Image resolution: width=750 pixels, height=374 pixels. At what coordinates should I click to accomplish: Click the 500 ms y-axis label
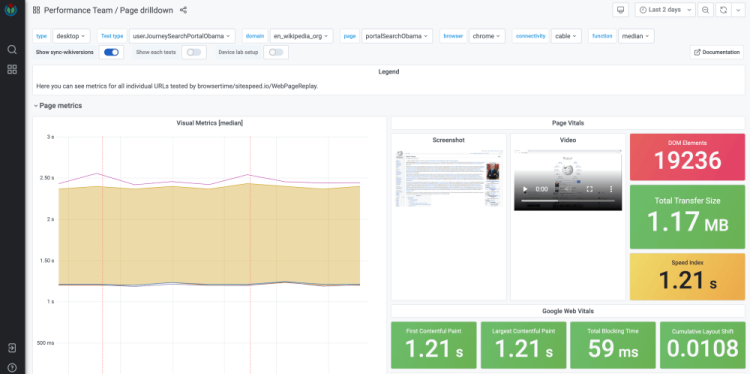click(x=46, y=343)
